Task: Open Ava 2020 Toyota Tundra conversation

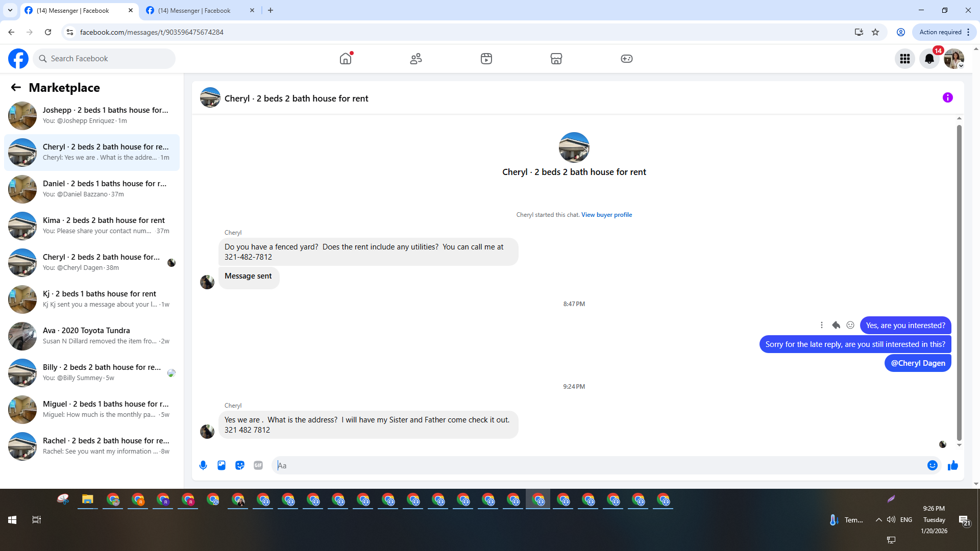Action: click(92, 336)
